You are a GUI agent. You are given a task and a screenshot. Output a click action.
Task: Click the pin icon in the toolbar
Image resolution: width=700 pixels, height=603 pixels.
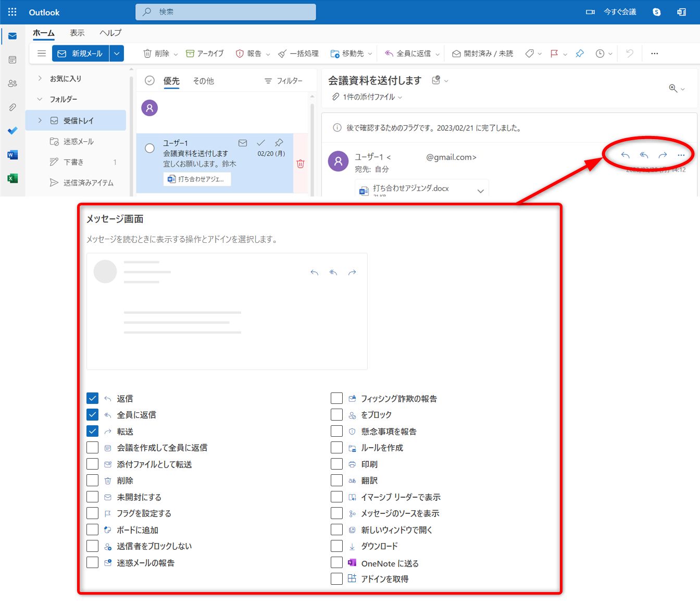click(x=580, y=53)
